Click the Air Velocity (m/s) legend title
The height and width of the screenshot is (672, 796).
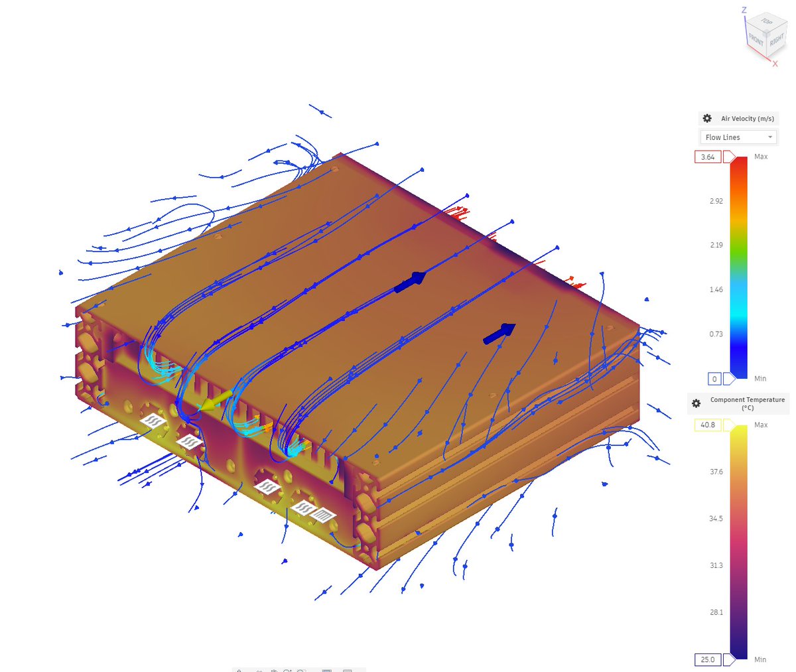pyautogui.click(x=748, y=119)
